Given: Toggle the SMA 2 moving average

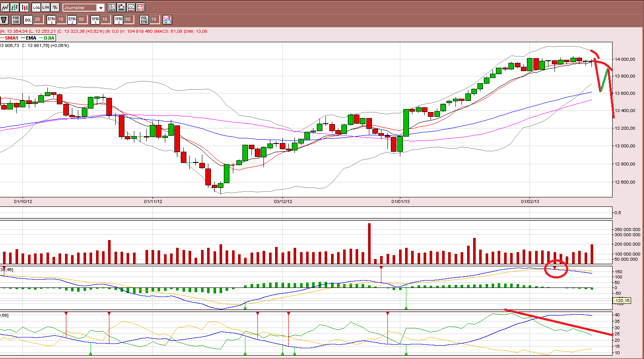Looking at the screenshot, I should tap(118, 19).
